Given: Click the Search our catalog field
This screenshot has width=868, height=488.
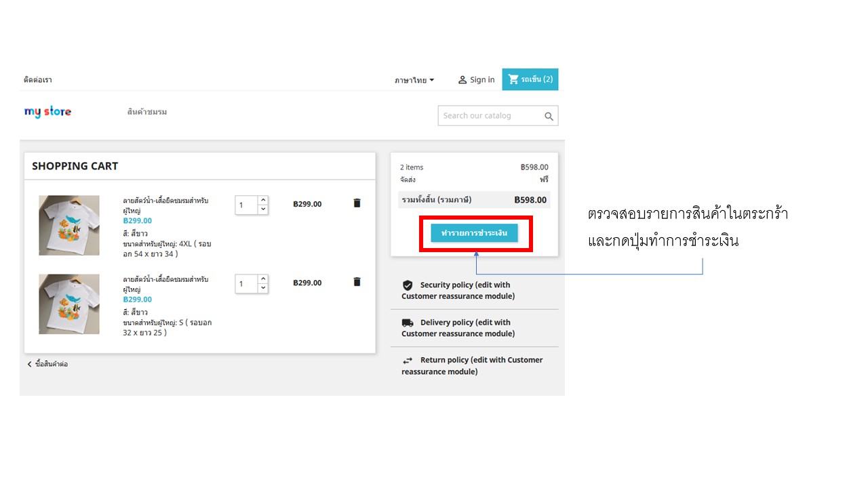Looking at the screenshot, I should point(490,116).
